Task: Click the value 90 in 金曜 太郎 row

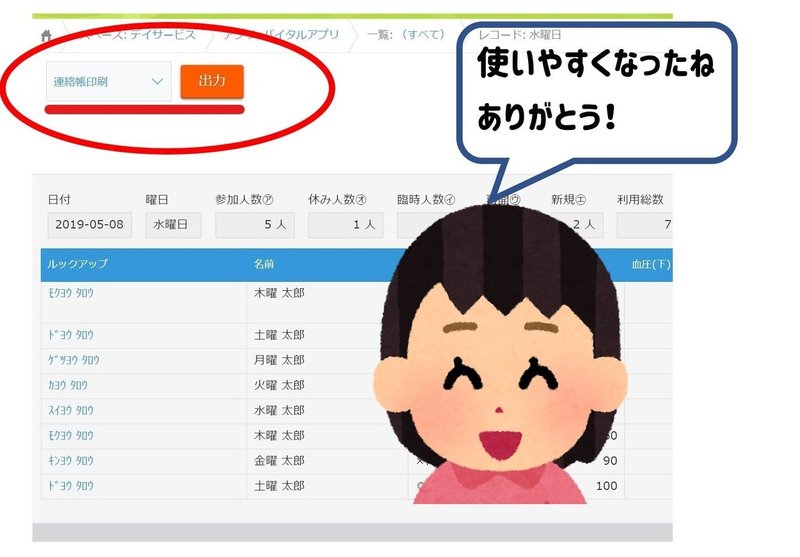Action: pyautogui.click(x=610, y=461)
